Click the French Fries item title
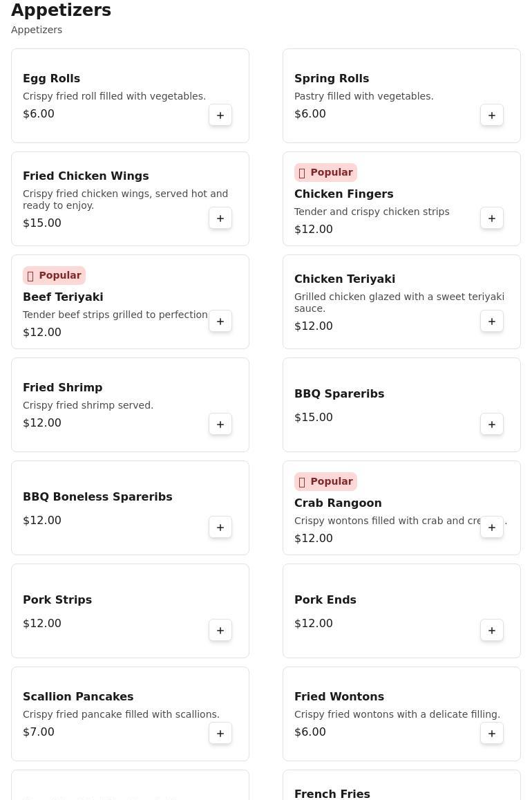Screen dimensions: 532x800 click(x=332, y=794)
